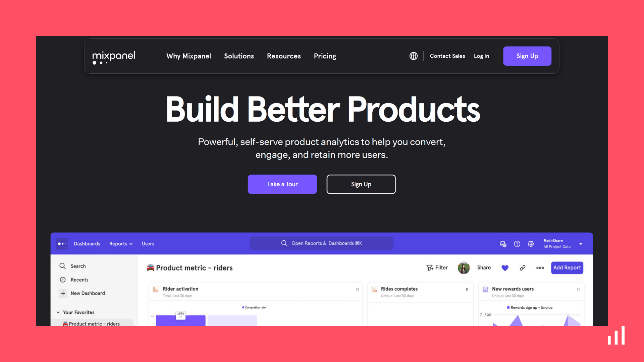Click the link/copy URL icon
The height and width of the screenshot is (362, 644).
click(522, 267)
